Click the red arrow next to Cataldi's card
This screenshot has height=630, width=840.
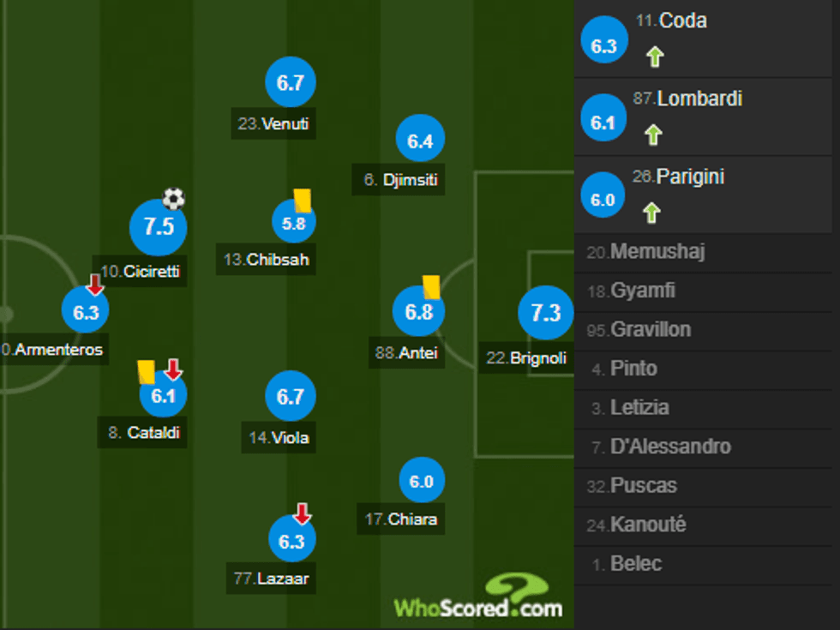click(173, 369)
